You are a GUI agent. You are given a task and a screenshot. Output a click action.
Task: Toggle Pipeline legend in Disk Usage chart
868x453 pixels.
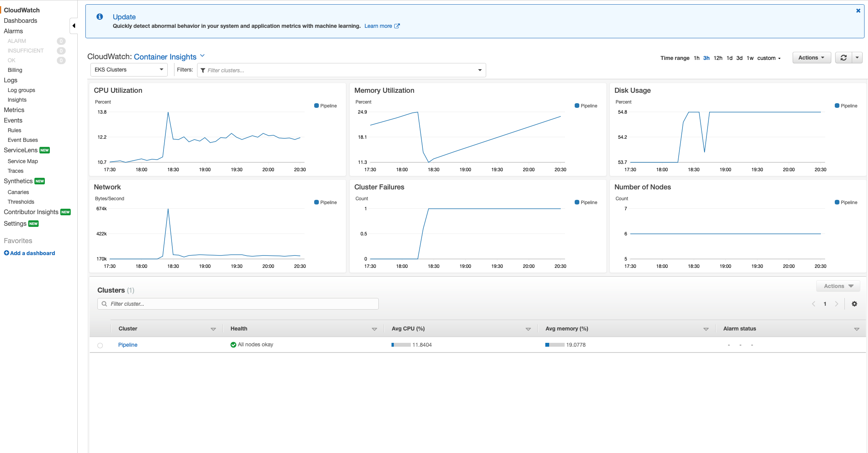click(846, 106)
